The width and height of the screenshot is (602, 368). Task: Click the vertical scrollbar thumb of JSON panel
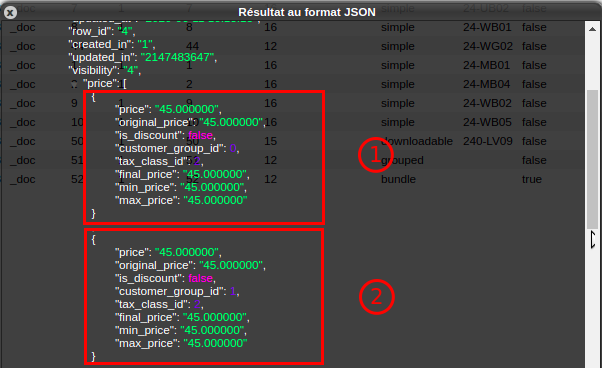(592, 159)
